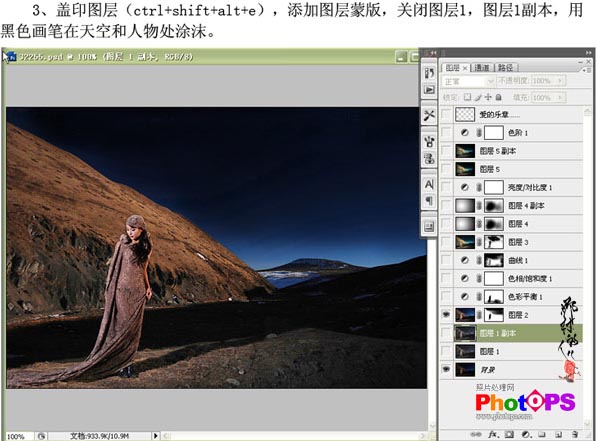
Task: Open the Paragraph panel pilcrow icon
Action: [429, 201]
